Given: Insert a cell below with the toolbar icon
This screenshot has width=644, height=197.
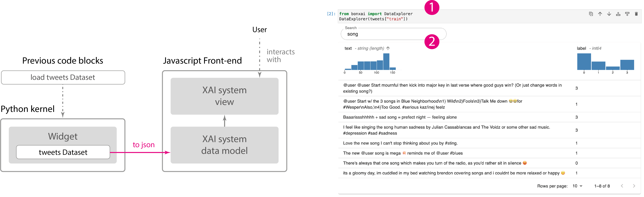Looking at the screenshot, I should pyautogui.click(x=627, y=14).
